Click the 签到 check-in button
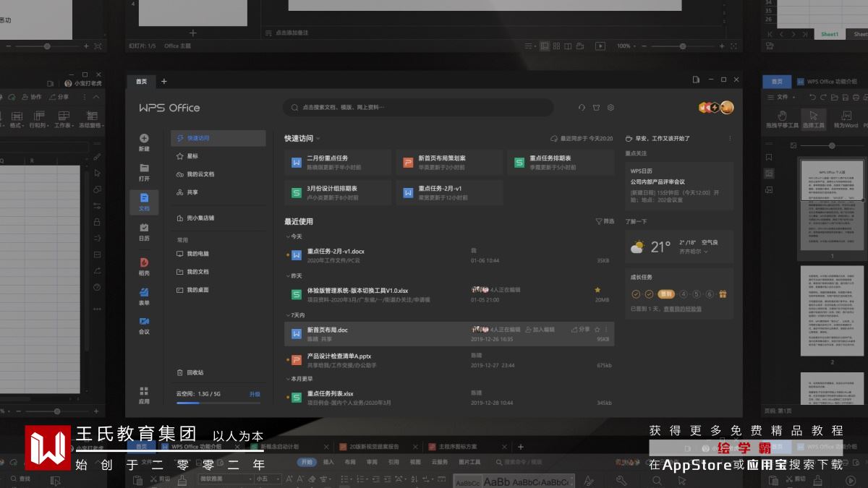 pos(666,294)
